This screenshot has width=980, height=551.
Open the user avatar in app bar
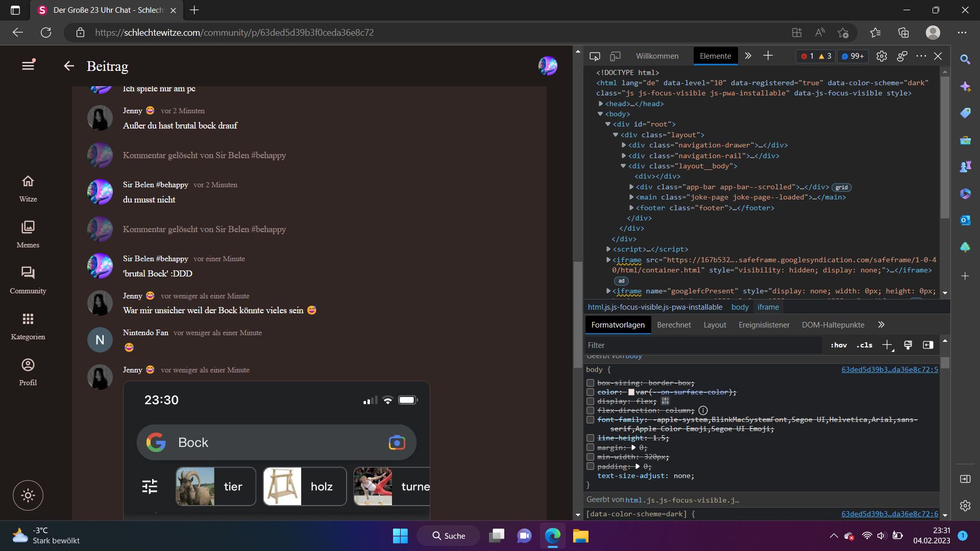(548, 66)
